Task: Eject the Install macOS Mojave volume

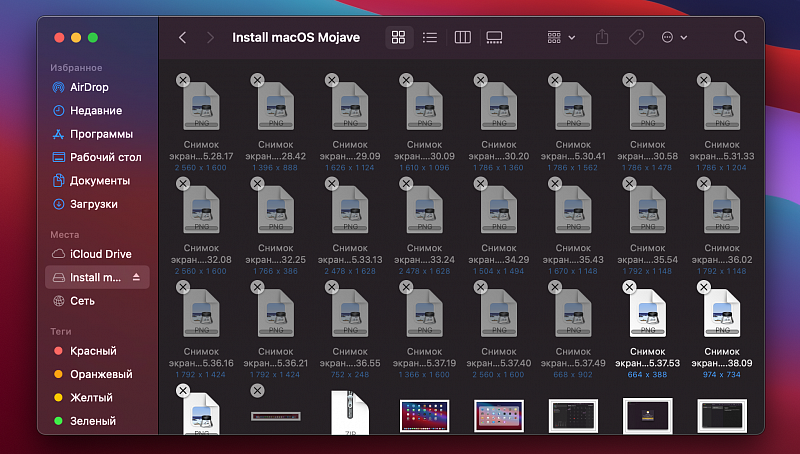Action: (137, 277)
